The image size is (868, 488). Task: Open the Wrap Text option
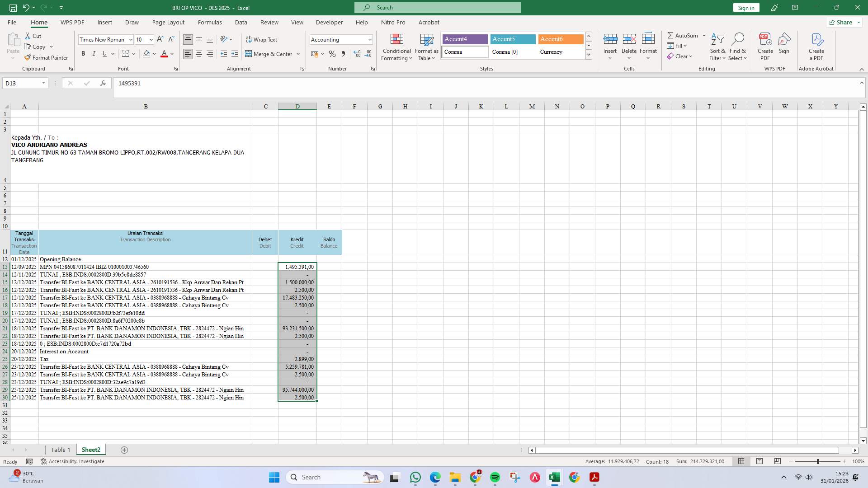[262, 39]
